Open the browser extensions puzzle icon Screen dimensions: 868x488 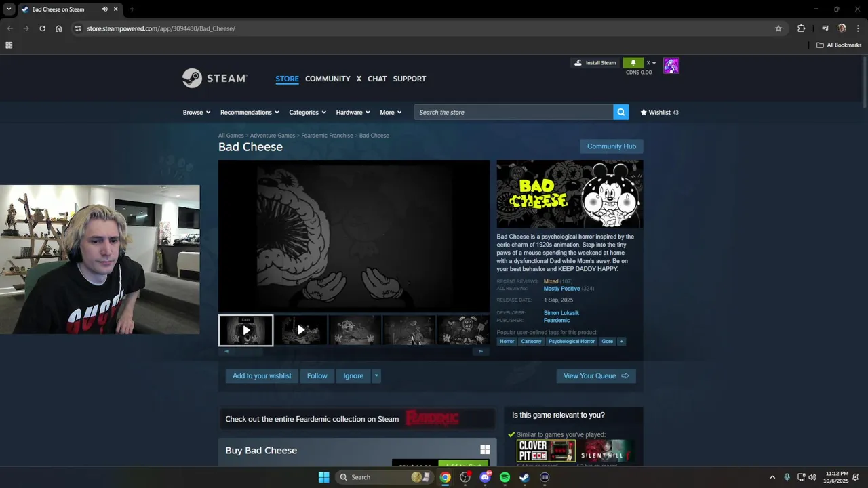[802, 28]
